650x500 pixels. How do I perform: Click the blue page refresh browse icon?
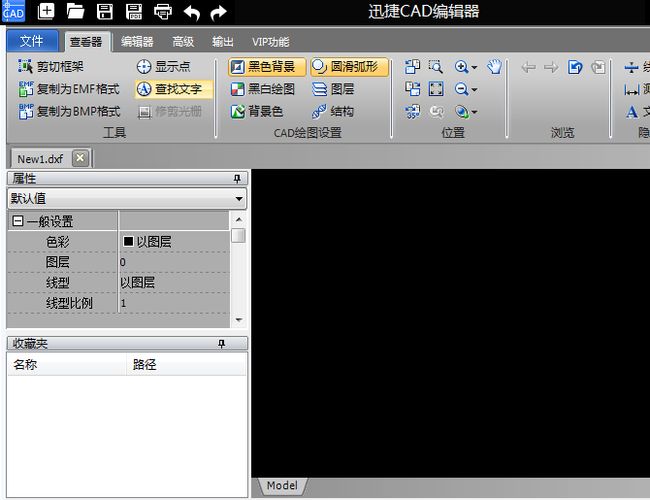click(575, 67)
